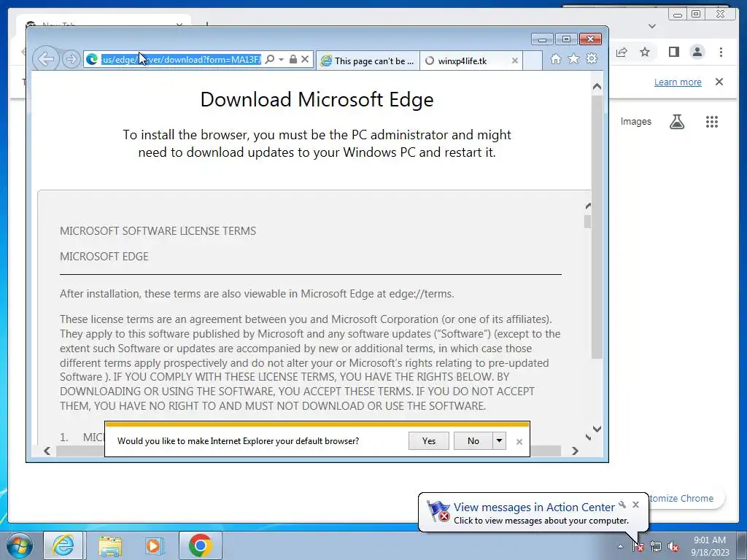Open Windows Explorer folder on the taskbar
Screen dimensions: 747x560
110,545
